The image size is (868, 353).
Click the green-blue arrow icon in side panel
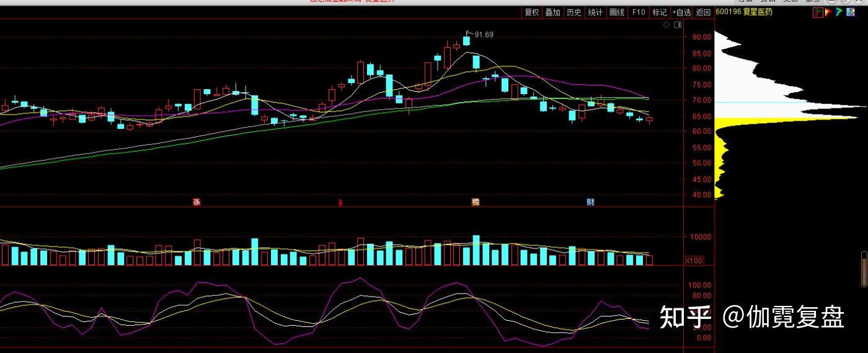[839, 12]
